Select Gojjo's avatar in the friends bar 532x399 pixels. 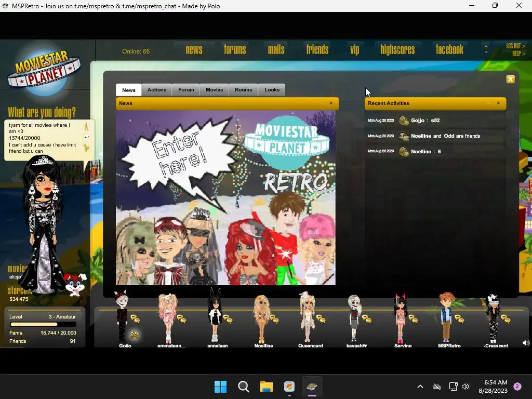[121, 316]
